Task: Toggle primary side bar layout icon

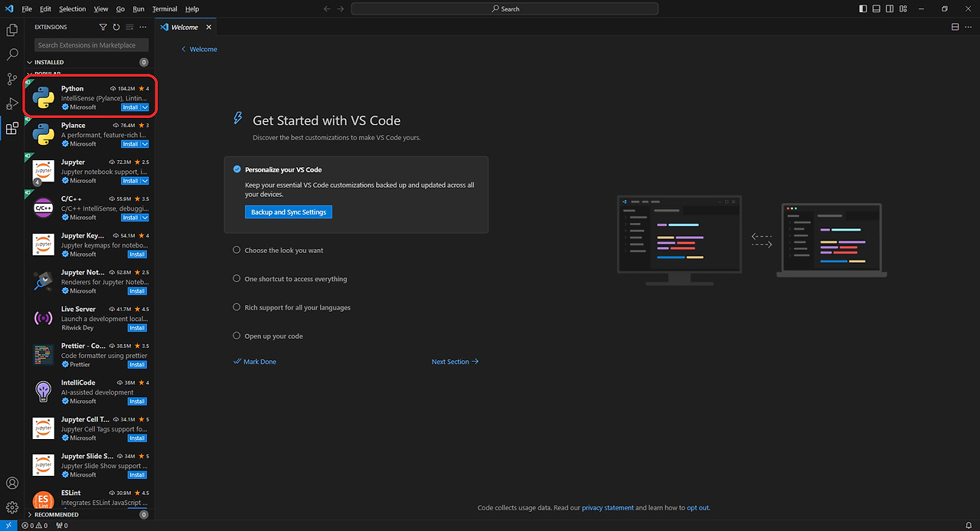Action: tap(864, 8)
